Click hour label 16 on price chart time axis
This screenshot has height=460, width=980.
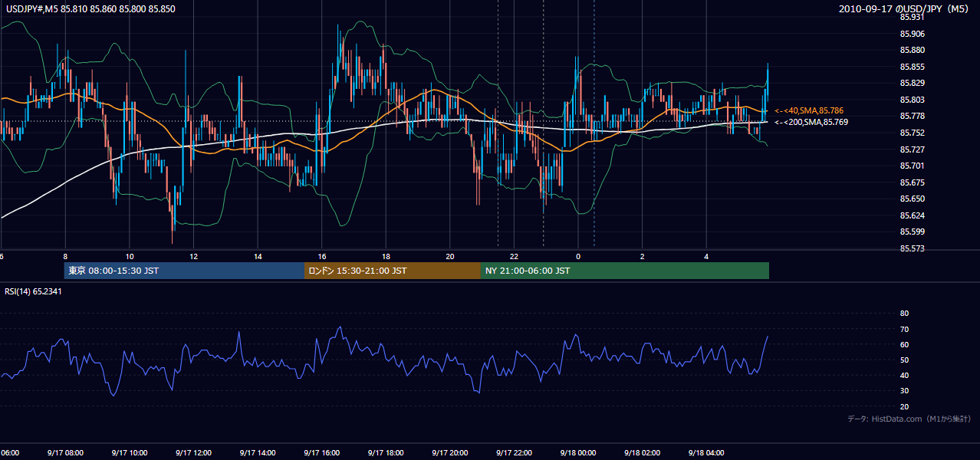322,256
